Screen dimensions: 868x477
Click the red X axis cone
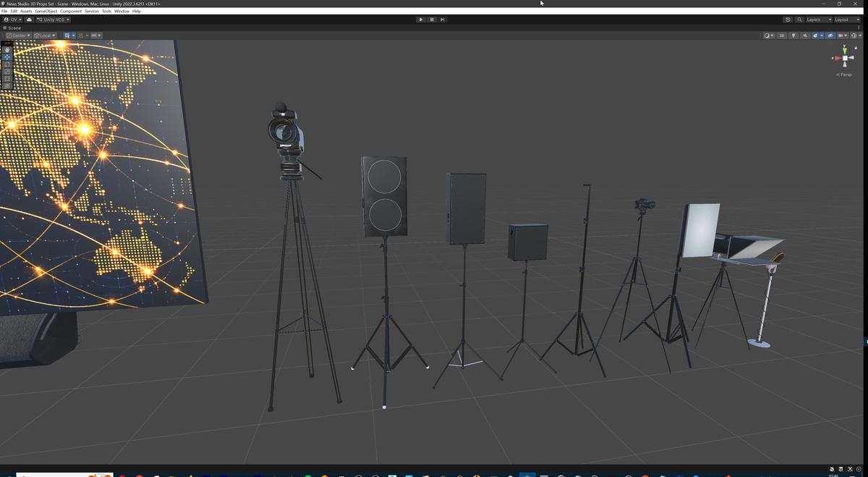tap(838, 58)
